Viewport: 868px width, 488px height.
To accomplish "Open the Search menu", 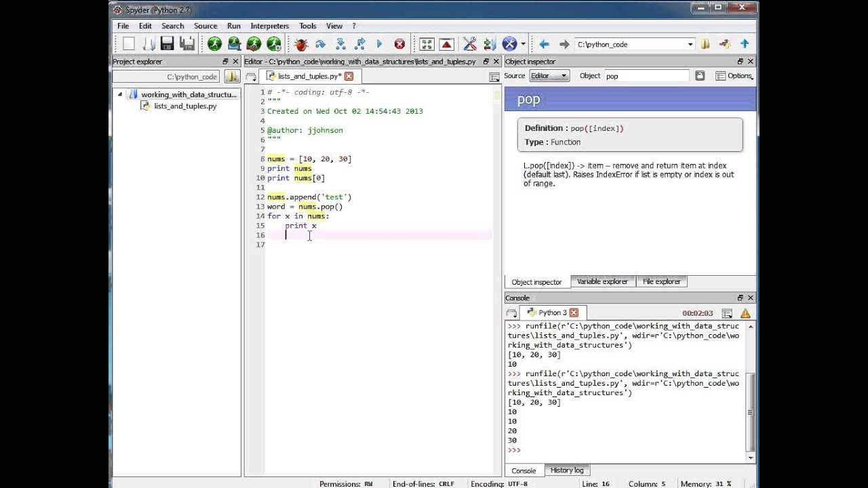I will tap(172, 26).
